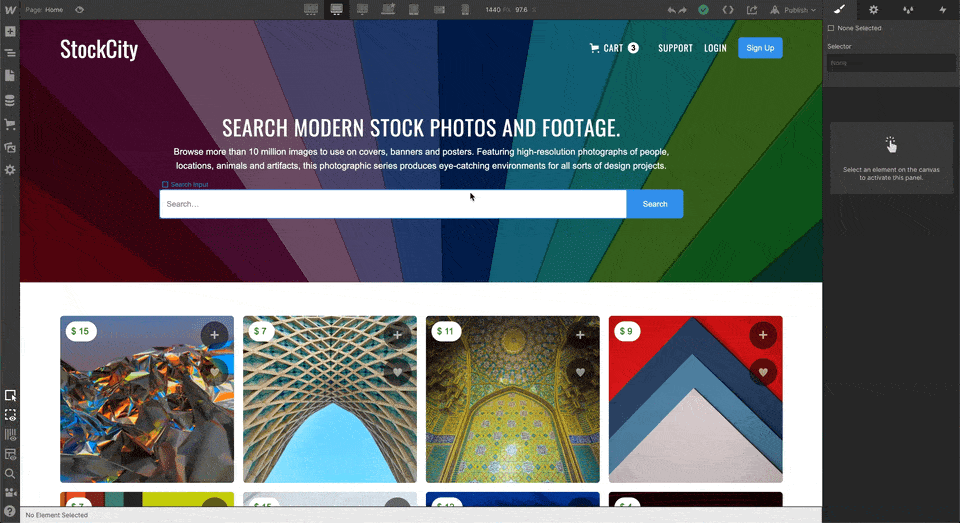Switch to the Interactions lightning tab
This screenshot has height=523, width=960.
point(942,9)
